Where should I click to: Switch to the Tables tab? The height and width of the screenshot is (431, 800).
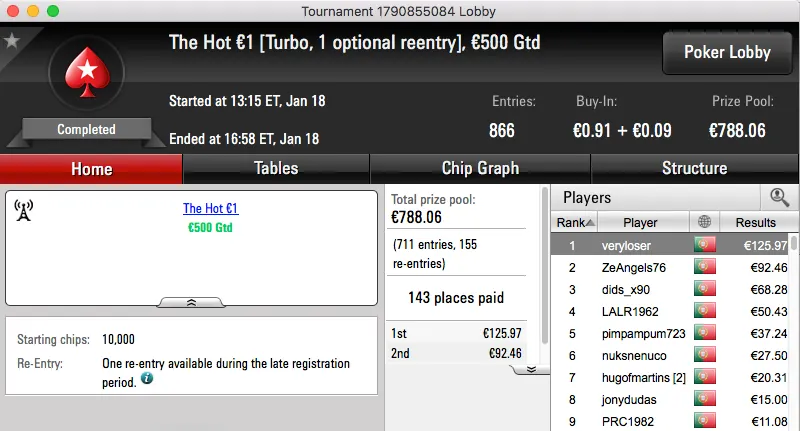click(x=276, y=169)
